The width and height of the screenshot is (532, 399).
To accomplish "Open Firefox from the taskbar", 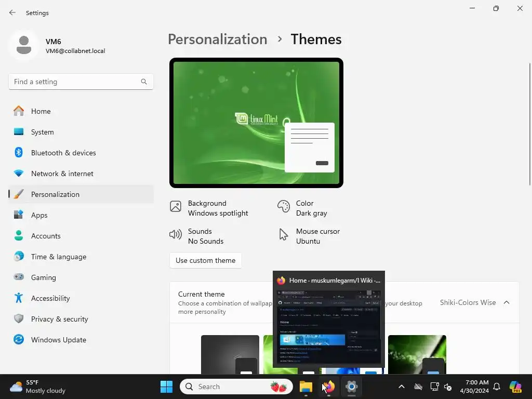I will click(x=328, y=387).
